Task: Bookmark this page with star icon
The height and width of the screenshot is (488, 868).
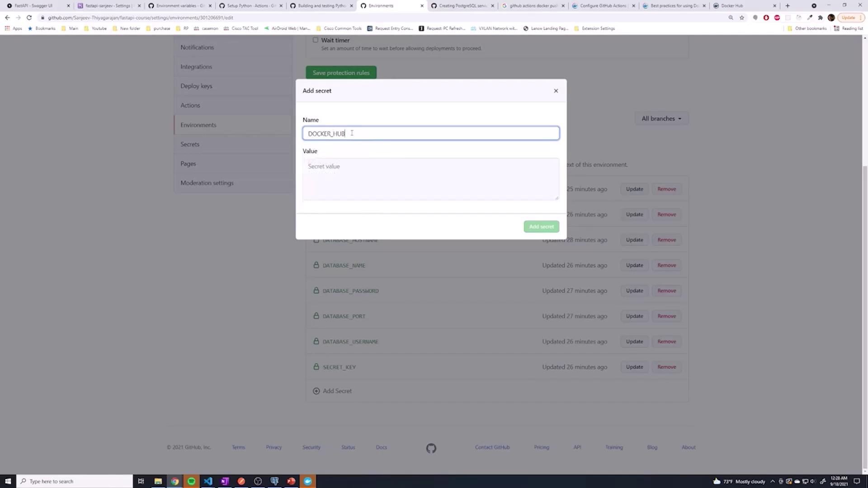Action: 742,18
